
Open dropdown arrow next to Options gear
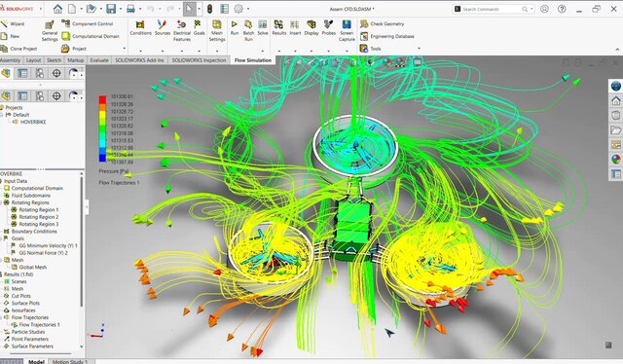pyautogui.click(x=248, y=9)
